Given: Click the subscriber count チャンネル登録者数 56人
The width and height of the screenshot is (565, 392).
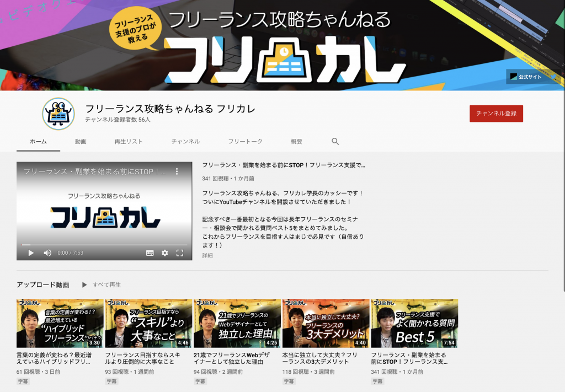Looking at the screenshot, I should 118,120.
